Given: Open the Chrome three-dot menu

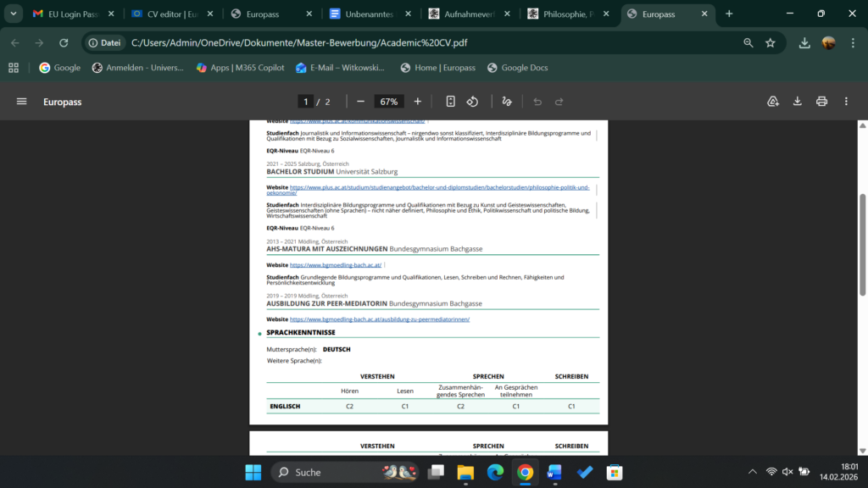Looking at the screenshot, I should tap(851, 42).
